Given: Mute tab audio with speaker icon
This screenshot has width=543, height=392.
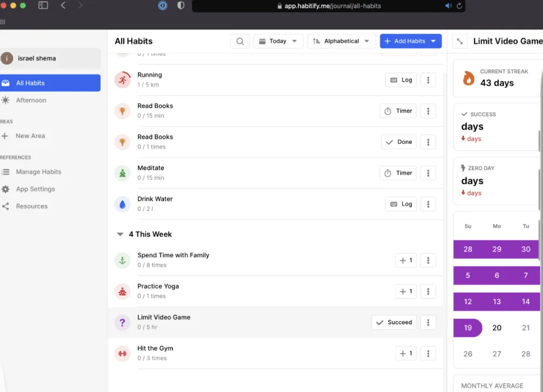Looking at the screenshot, I should 448,6.
